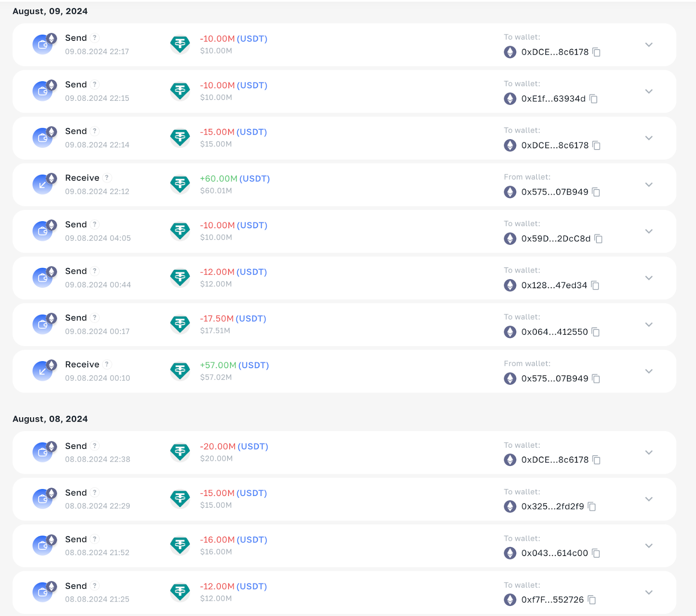Select the August, 08, 2024 date heading
The height and width of the screenshot is (616, 696).
pyautogui.click(x=50, y=419)
